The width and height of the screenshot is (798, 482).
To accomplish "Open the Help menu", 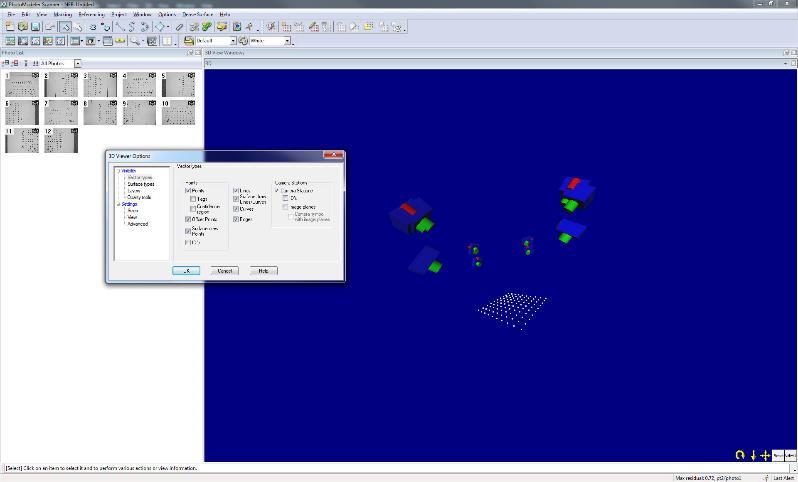I will (x=224, y=14).
